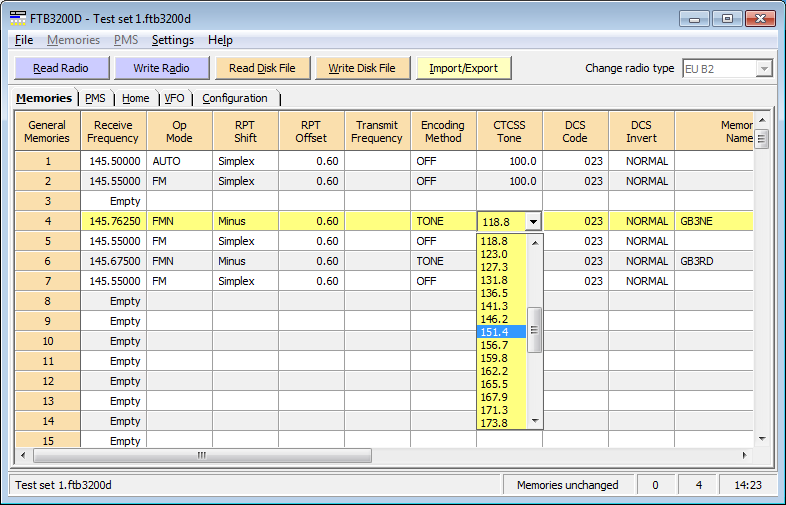Collapse the CTCSS Tone 118.8 combo box
Viewport: 786px width, 505px height.
point(533,222)
